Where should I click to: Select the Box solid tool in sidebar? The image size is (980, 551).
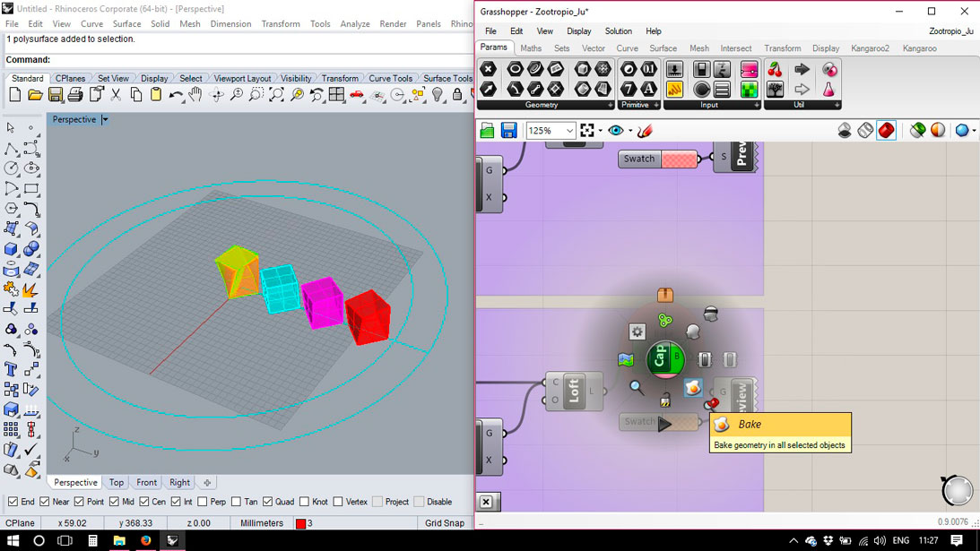click(x=12, y=249)
